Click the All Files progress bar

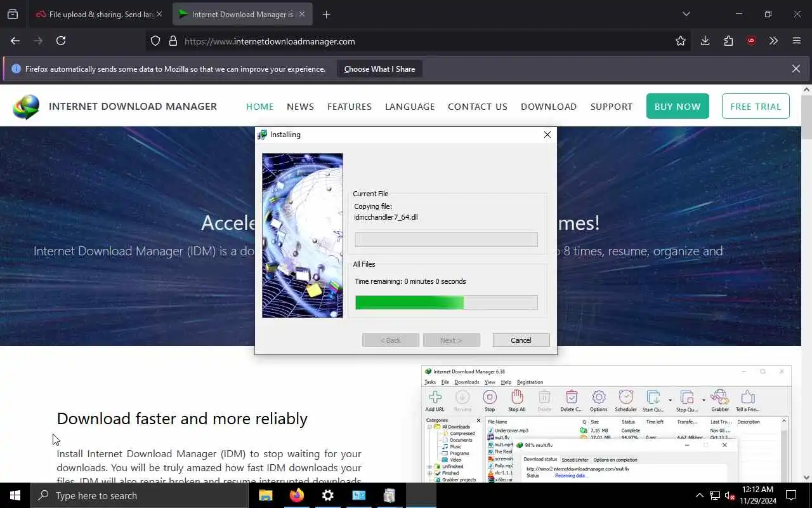click(447, 302)
